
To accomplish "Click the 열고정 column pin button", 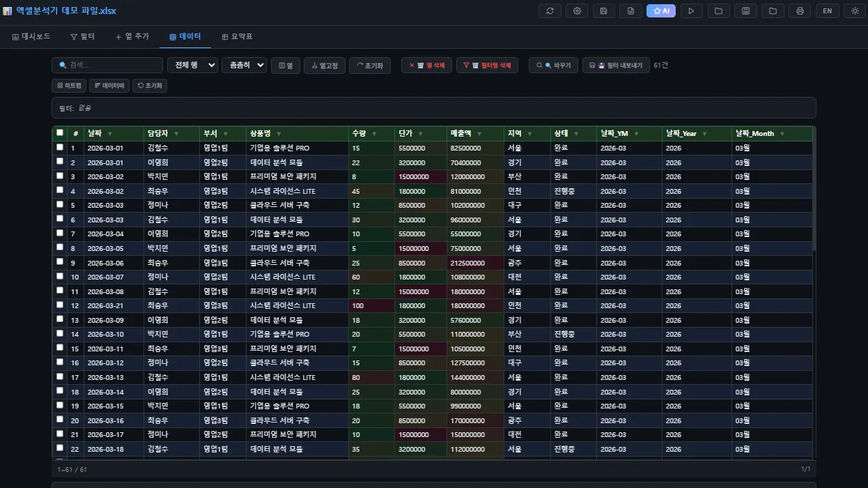I will click(324, 66).
